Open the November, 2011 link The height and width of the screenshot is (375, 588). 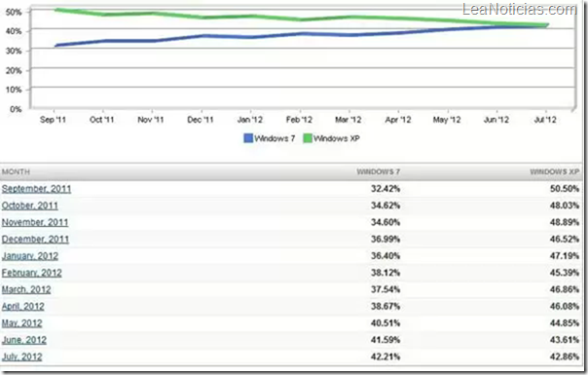click(x=35, y=223)
